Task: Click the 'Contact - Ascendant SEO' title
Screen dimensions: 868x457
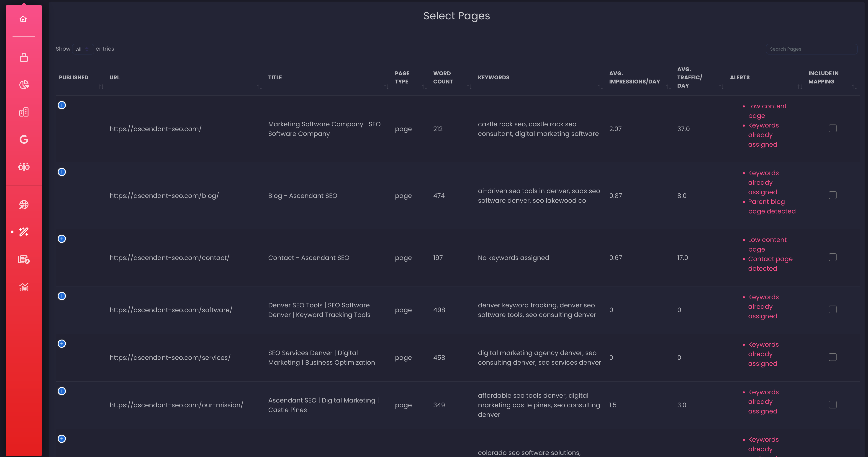Action: click(309, 258)
